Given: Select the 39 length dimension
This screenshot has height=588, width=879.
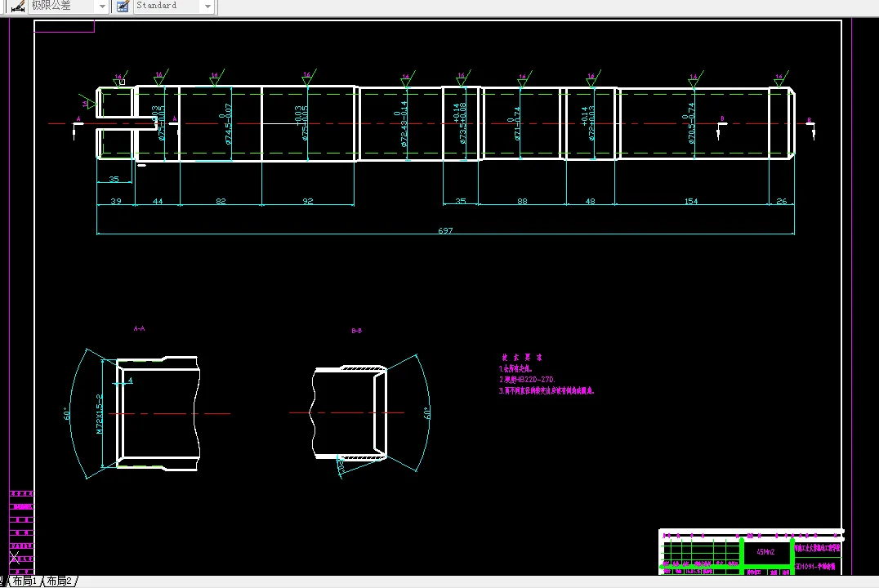Looking at the screenshot, I should [116, 201].
